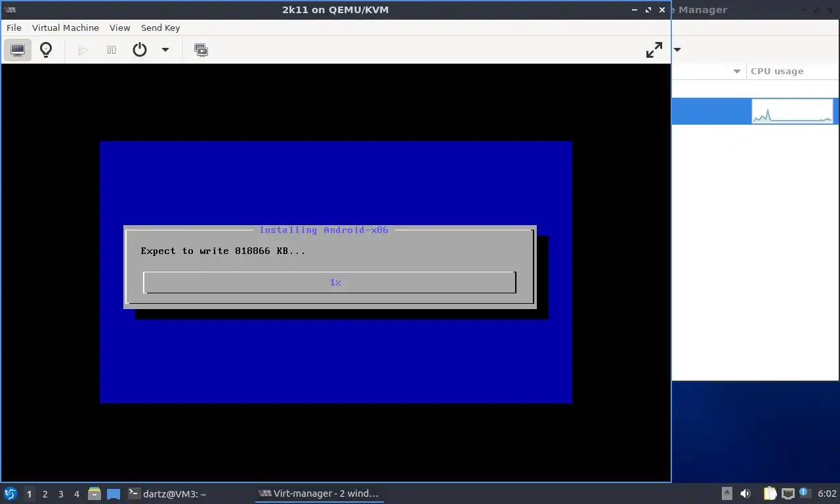Click the installation progress bar at 1%
Image resolution: width=840 pixels, height=504 pixels.
329,282
